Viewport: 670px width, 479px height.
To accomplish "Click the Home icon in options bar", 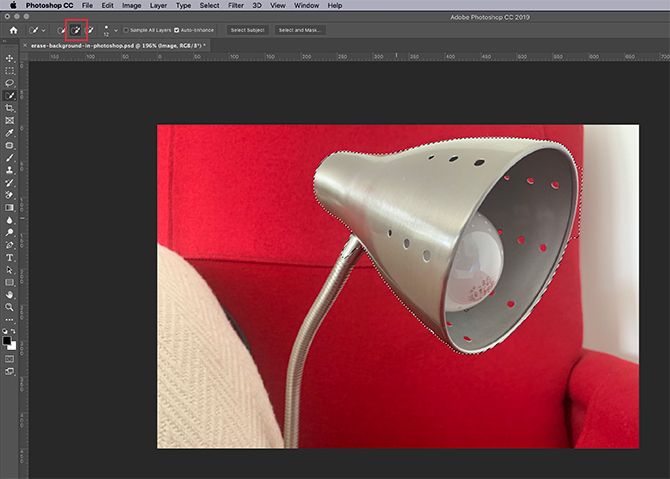I will (14, 30).
